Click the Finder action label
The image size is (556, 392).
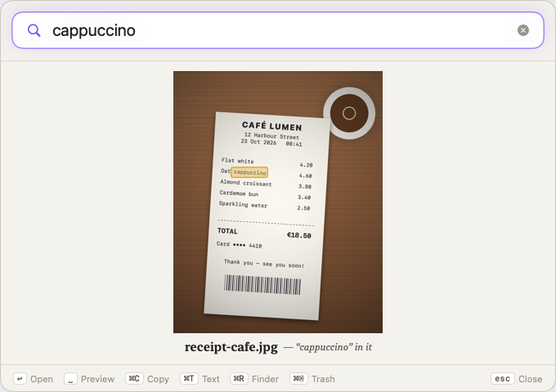pyautogui.click(x=265, y=379)
